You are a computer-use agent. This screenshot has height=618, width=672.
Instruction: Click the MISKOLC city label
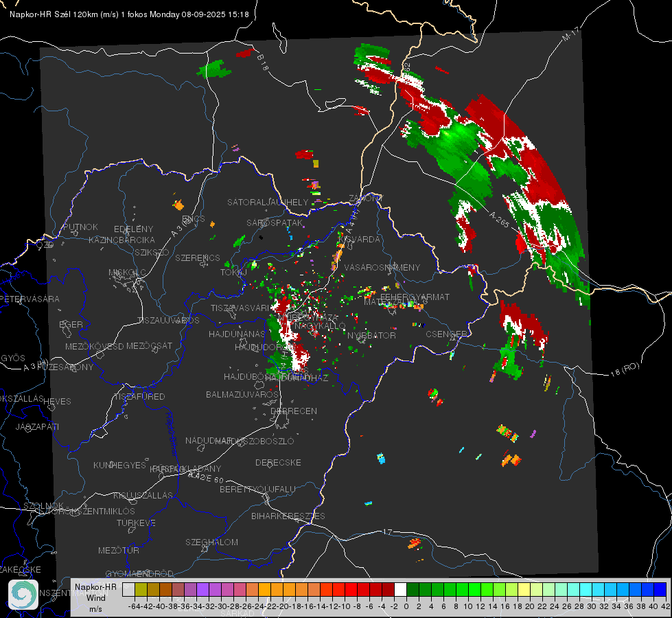(x=127, y=273)
